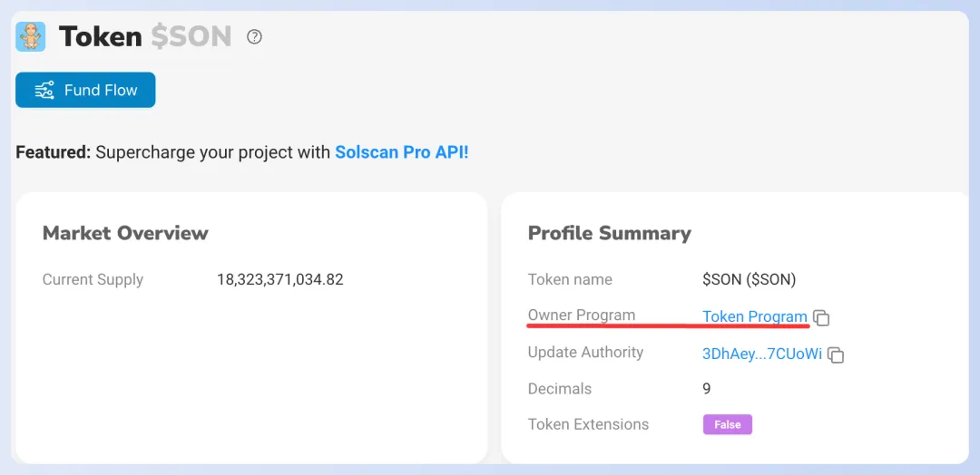Open the Token Program link
This screenshot has width=980, height=475.
click(755, 316)
